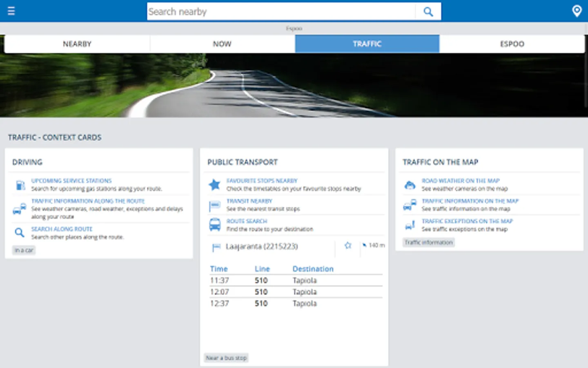Open the Espoo tab
The height and width of the screenshot is (368, 588).
pos(512,44)
